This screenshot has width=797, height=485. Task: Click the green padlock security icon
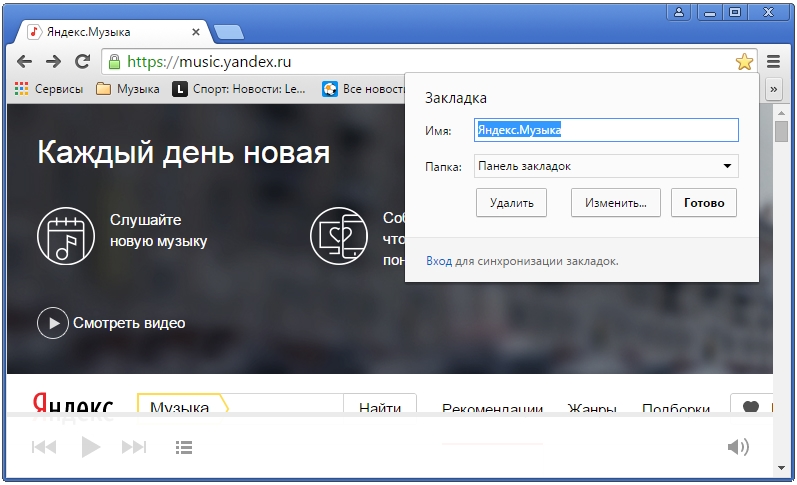(x=114, y=62)
